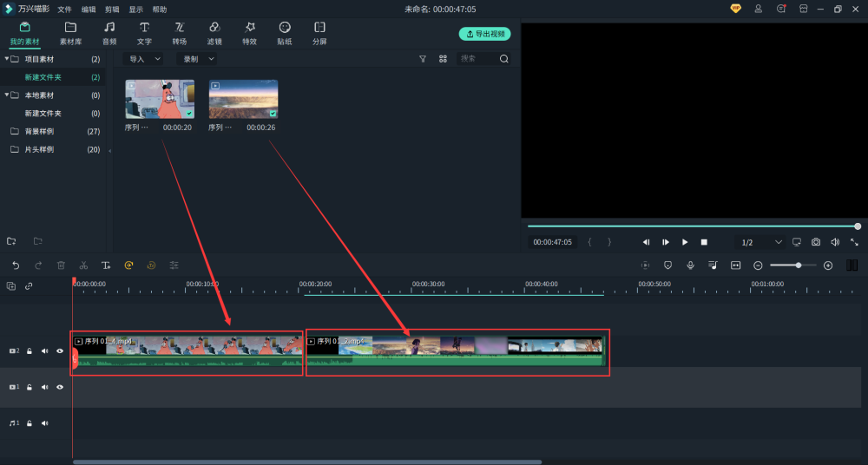Select the 贴纸 stickers tab
The image size is (868, 465).
click(285, 34)
